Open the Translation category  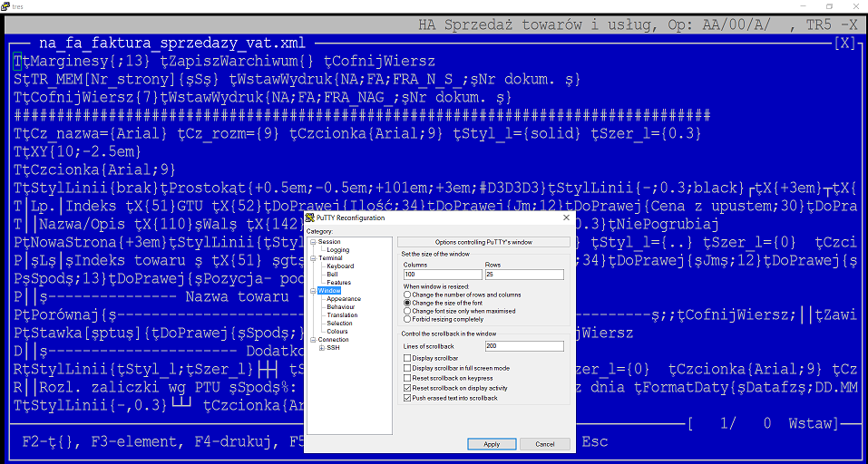click(x=342, y=315)
